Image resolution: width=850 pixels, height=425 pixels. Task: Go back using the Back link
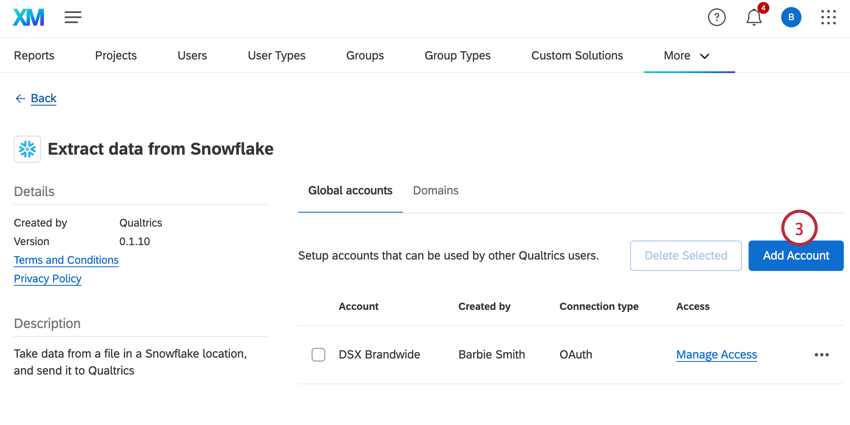pos(43,98)
